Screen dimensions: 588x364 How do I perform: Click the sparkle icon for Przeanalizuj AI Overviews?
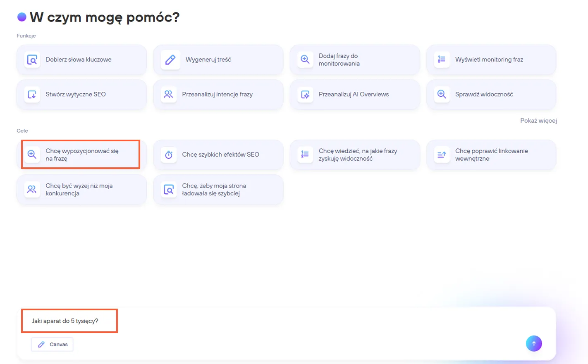pyautogui.click(x=305, y=94)
